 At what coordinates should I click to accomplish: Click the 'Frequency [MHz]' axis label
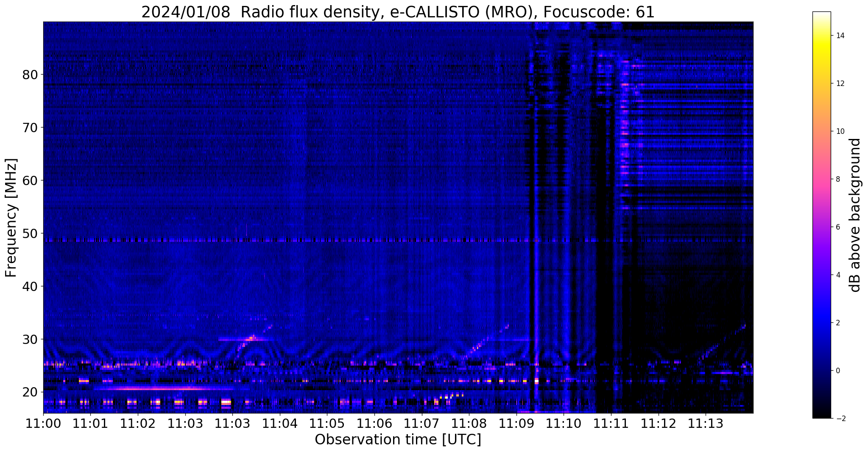11,218
